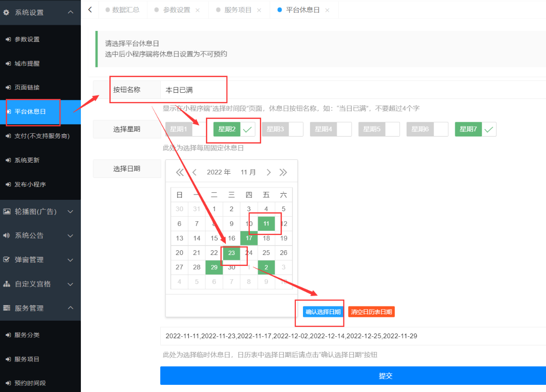
Task: Go to next month in calendar
Action: (x=268, y=172)
